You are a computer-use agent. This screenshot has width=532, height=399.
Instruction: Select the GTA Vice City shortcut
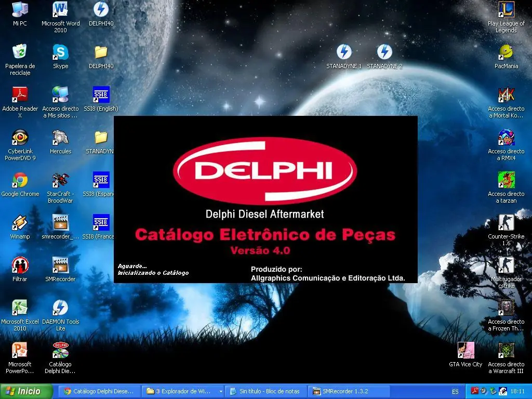465,354
